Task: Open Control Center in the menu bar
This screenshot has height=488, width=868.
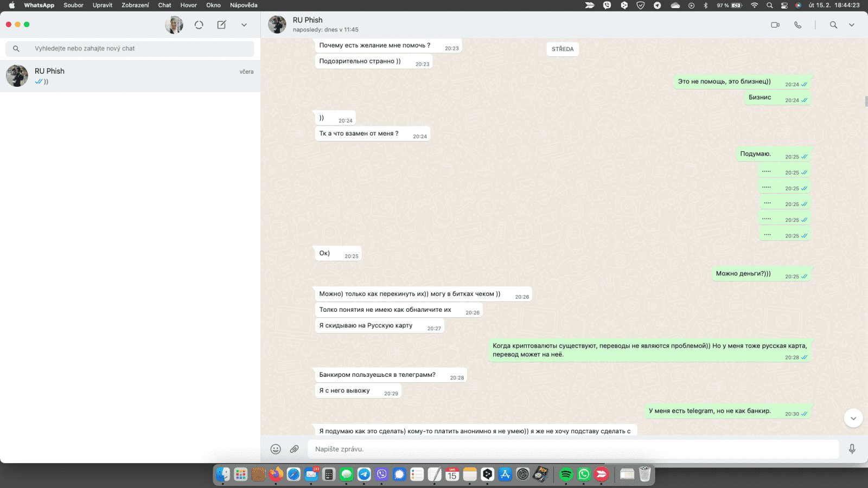Action: coord(784,5)
